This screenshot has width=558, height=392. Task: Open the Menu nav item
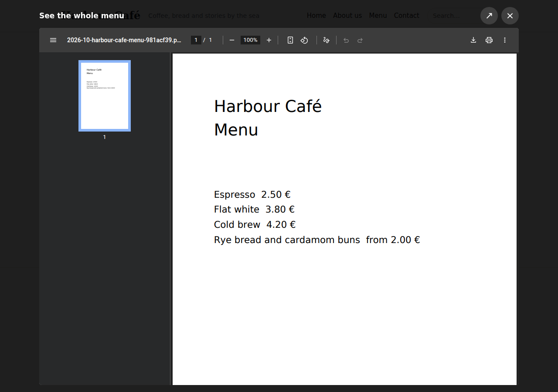tap(378, 16)
